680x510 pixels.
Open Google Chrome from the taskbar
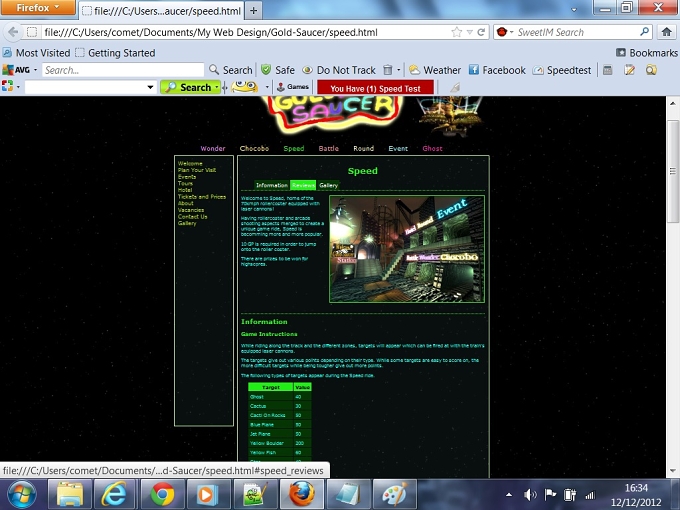(x=162, y=494)
